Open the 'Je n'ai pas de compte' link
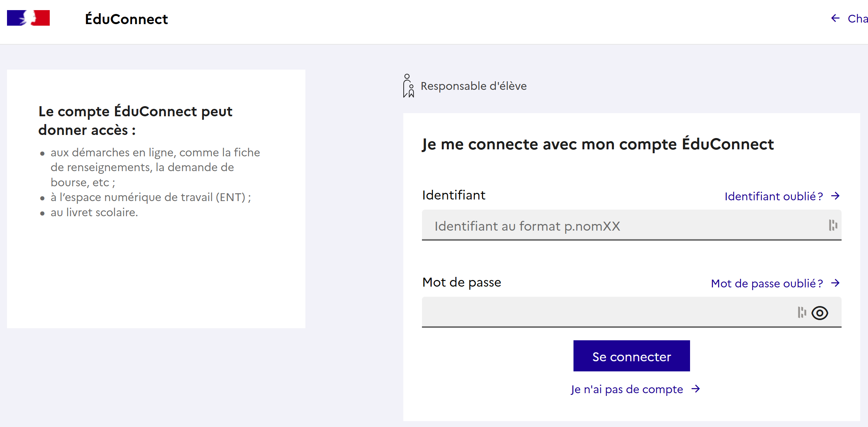 626,389
